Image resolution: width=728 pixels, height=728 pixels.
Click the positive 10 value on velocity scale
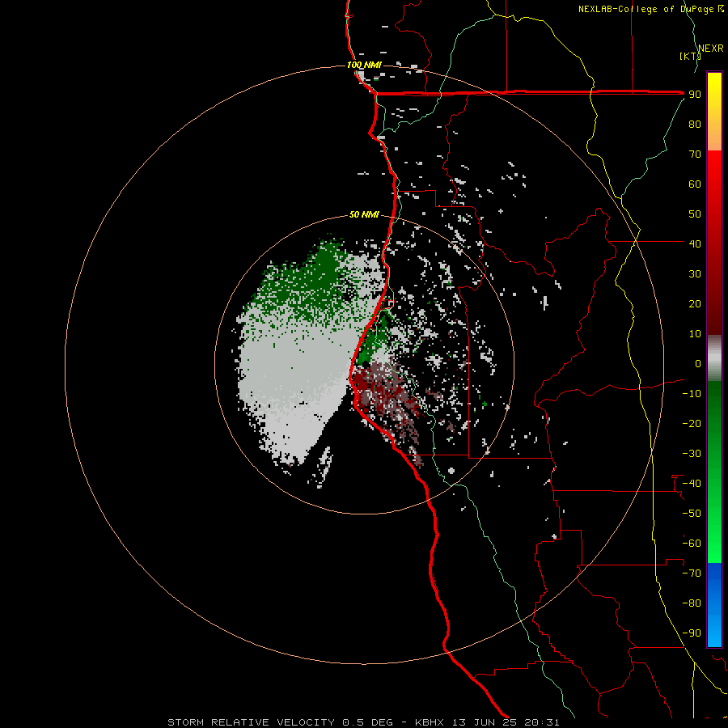[695, 334]
